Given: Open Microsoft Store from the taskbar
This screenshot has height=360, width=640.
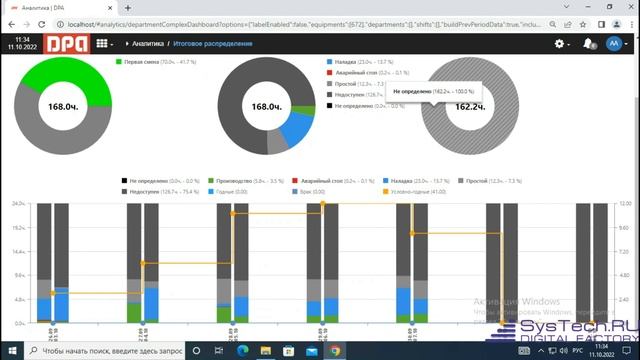Looking at the screenshot, I should [x=289, y=351].
